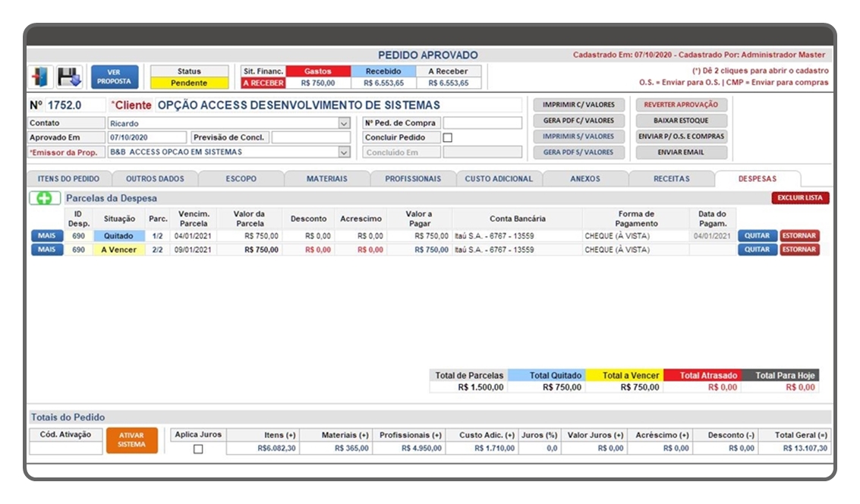Click the ENVIAR EMAIL button

[x=681, y=153]
